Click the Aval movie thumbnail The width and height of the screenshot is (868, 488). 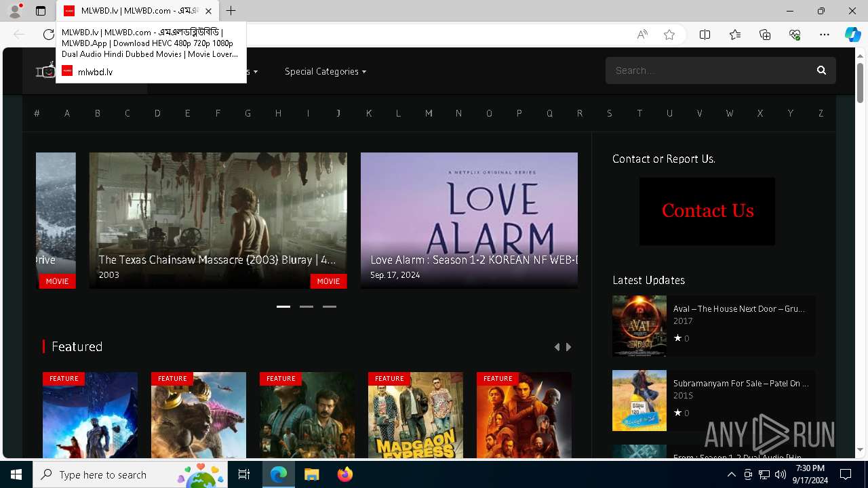coord(639,326)
